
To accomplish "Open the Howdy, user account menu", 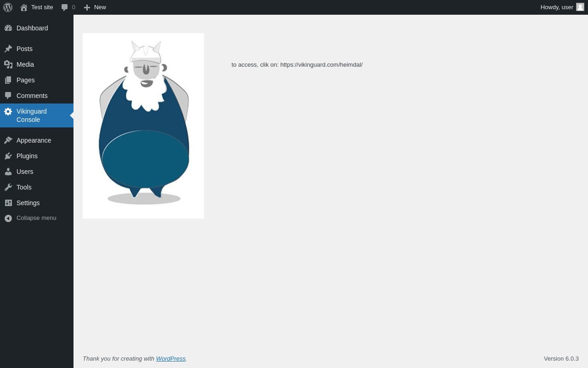I will point(562,7).
